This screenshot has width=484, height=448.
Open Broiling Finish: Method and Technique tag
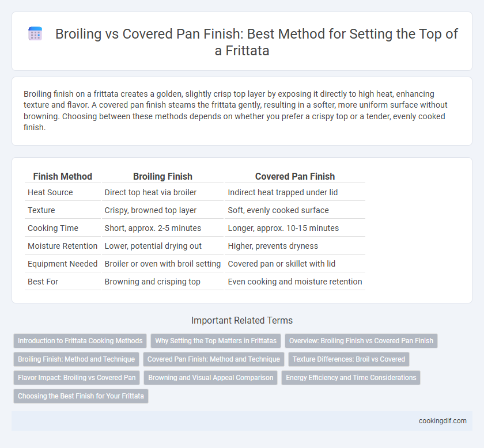(76, 359)
